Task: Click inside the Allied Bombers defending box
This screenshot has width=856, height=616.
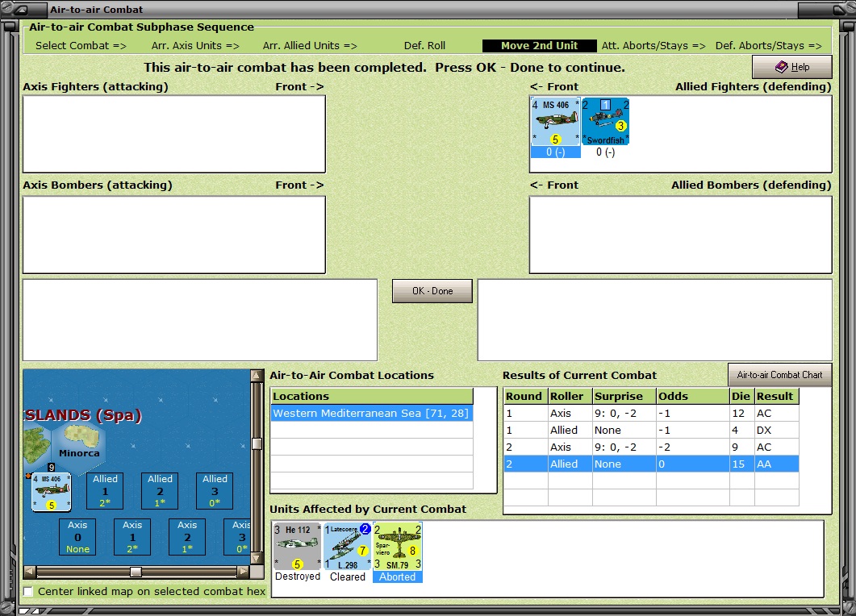Action: 681,235
